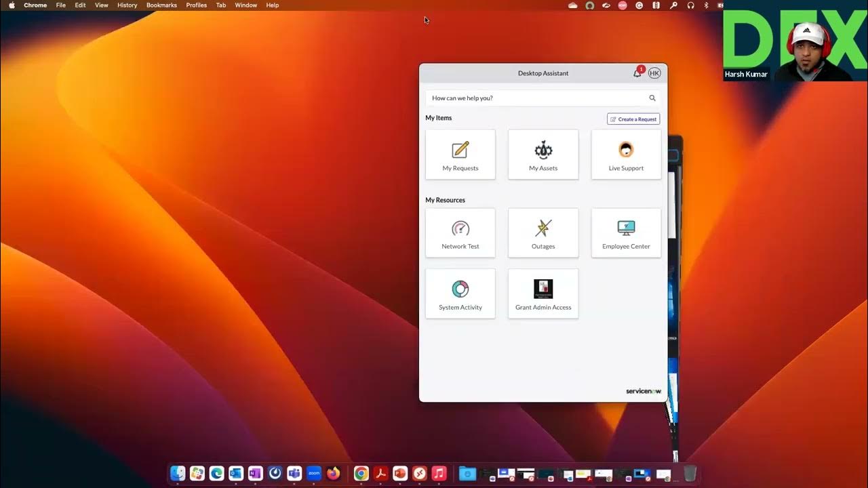Open the Employee Center tile
This screenshot has height=488, width=868.
(x=626, y=232)
